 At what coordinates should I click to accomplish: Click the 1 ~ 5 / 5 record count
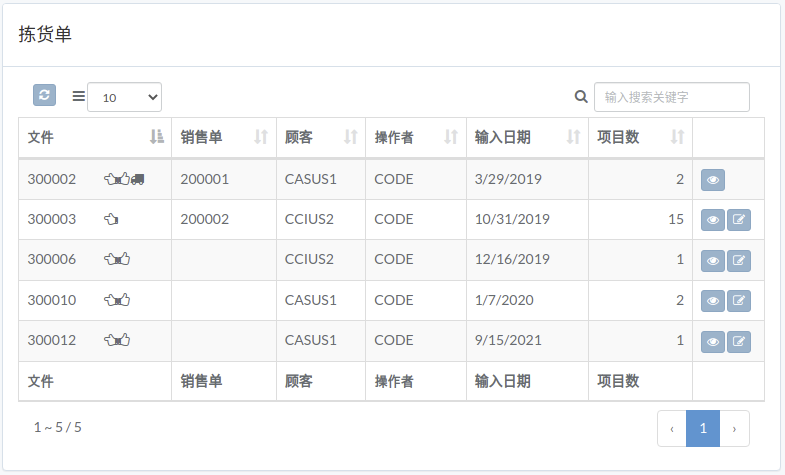pos(58,427)
